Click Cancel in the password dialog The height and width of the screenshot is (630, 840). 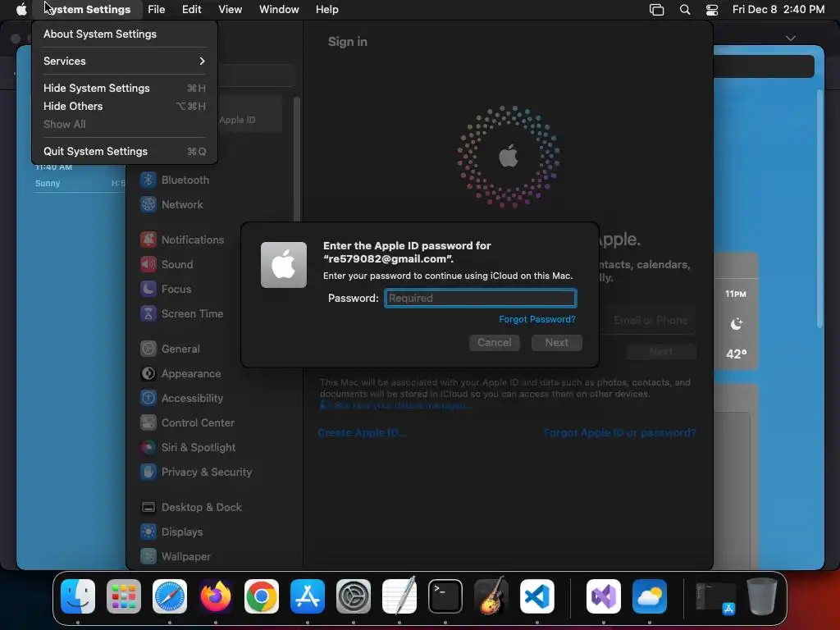coord(495,342)
